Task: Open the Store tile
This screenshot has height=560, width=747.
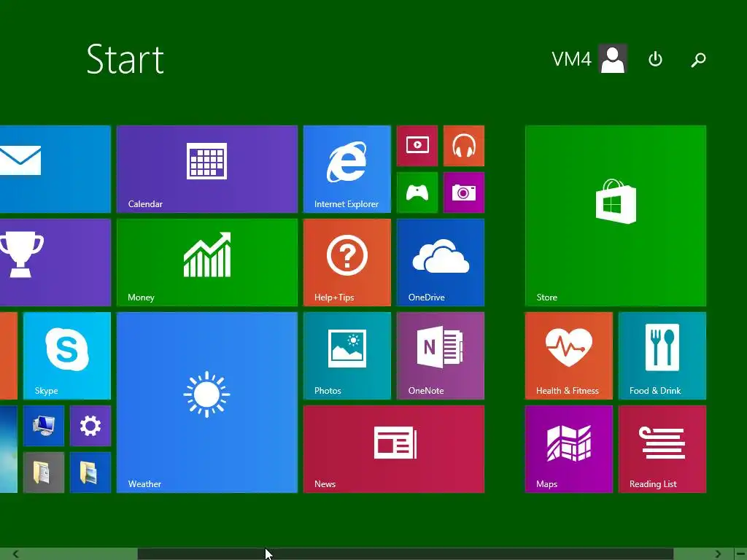Action: coord(616,216)
